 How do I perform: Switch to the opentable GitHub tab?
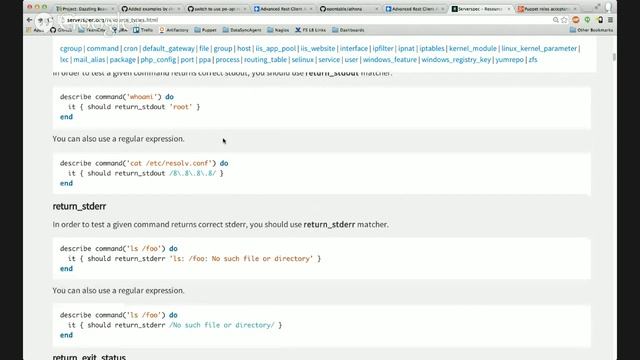[349, 9]
